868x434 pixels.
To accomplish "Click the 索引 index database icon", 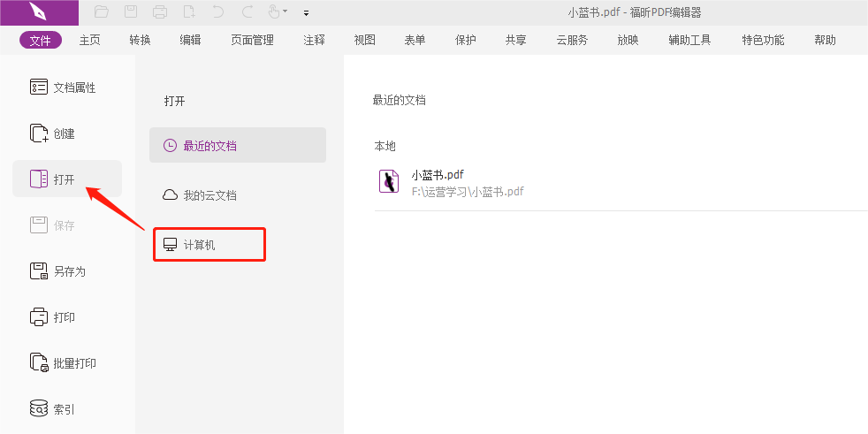I will point(39,409).
